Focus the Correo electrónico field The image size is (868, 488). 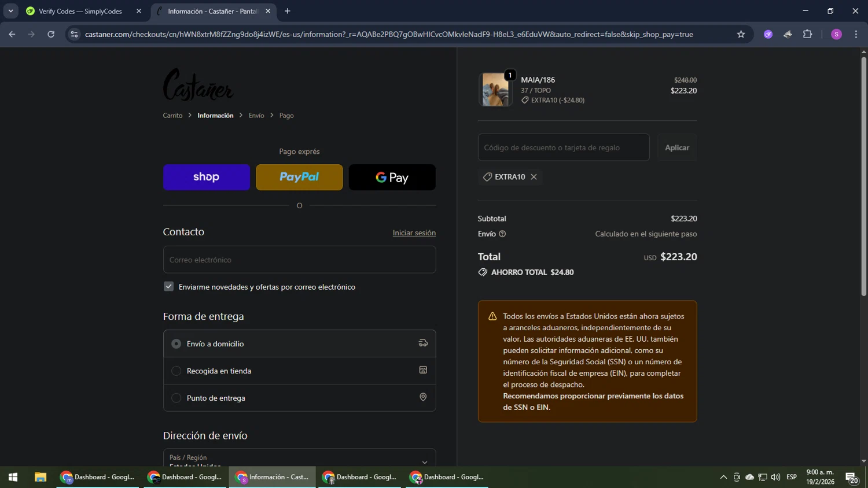pyautogui.click(x=299, y=260)
